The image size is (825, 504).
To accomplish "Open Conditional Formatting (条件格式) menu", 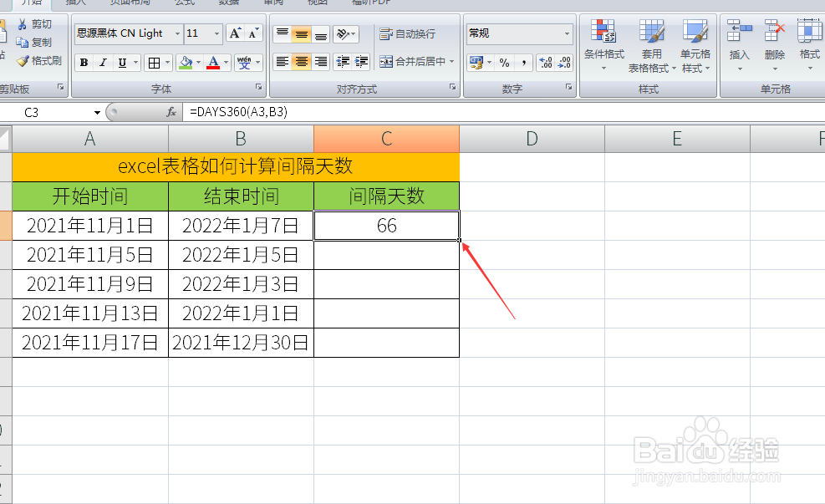I will click(604, 45).
